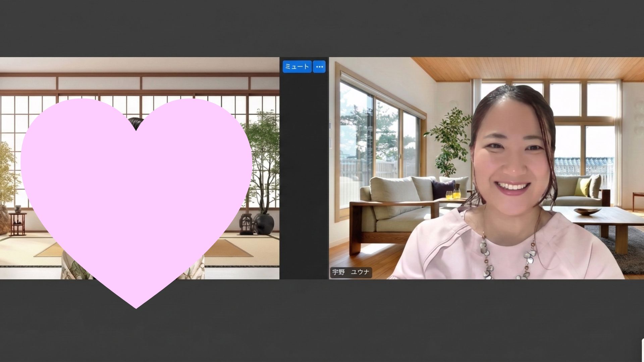
Task: Click the white panel edge at bottom-right corner
Action: pyautogui.click(x=642, y=350)
